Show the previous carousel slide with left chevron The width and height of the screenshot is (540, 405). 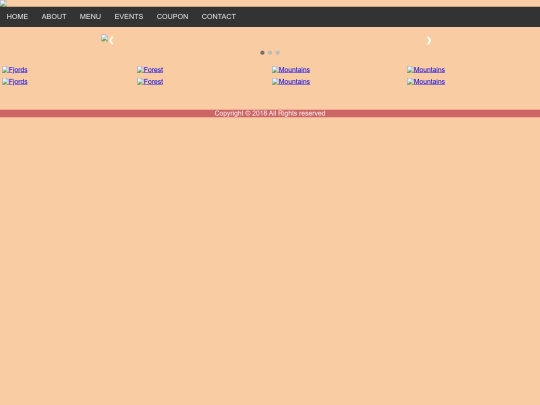111,41
